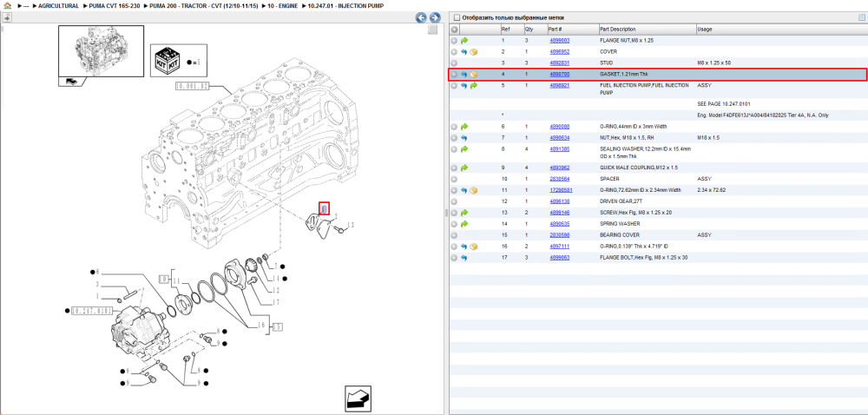This screenshot has height=415, width=868.
Task: Go to next illustration with right arrow
Action: coord(435,17)
